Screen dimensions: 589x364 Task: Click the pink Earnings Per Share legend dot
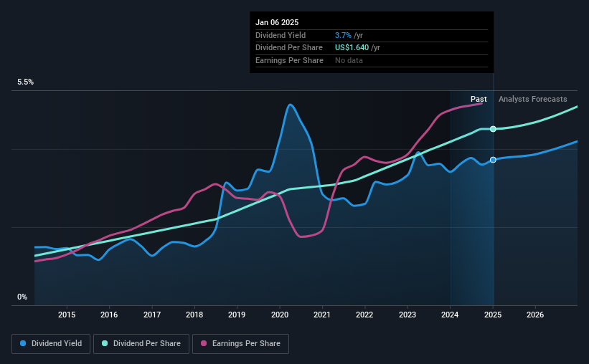204,343
